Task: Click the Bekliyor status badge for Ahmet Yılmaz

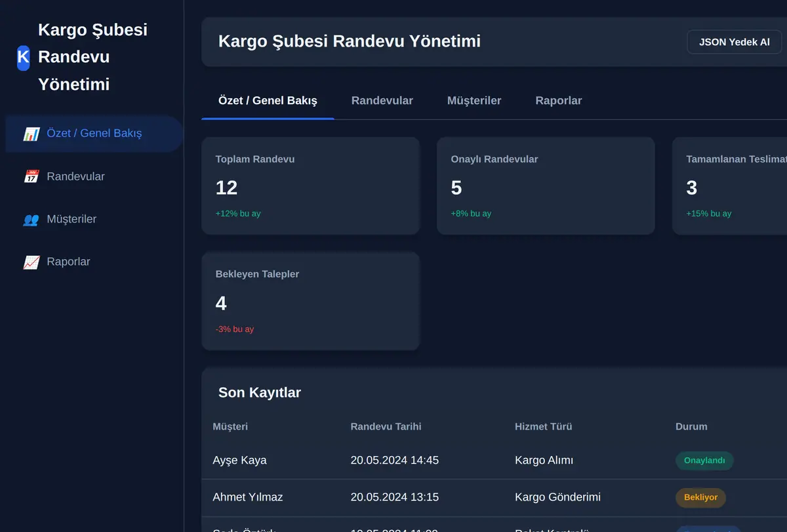Action: tap(700, 497)
